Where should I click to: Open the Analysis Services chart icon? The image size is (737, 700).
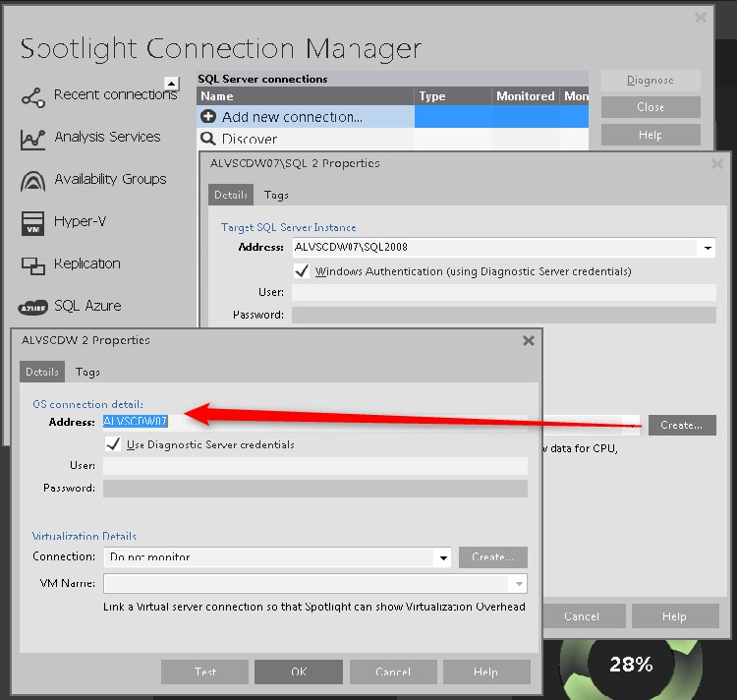[x=32, y=139]
